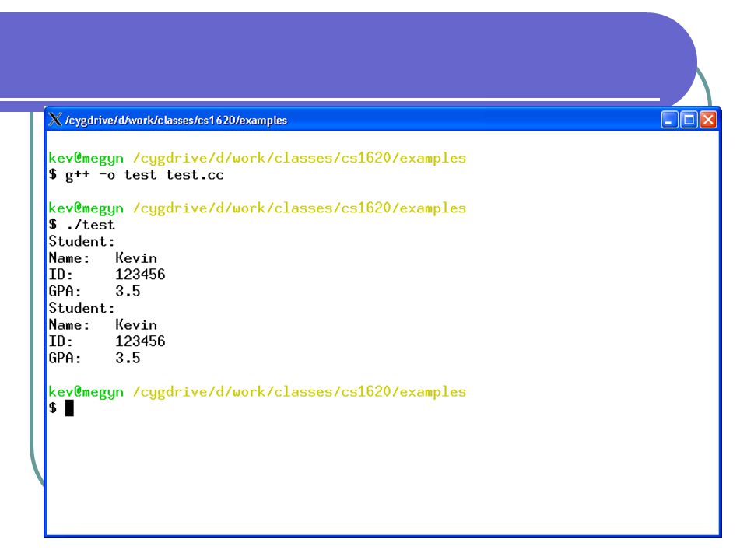
Task: Click the command 'g++ -o test test.cc'
Action: pos(145,175)
